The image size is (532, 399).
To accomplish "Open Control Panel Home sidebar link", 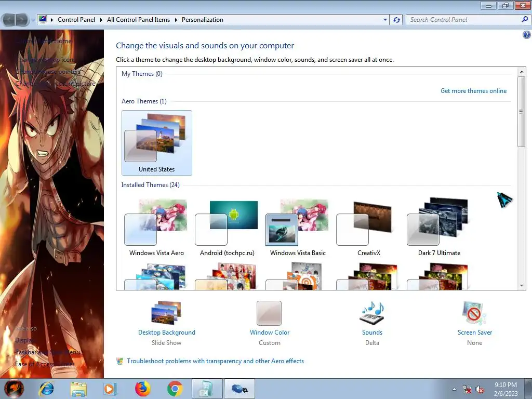I will 44,41.
